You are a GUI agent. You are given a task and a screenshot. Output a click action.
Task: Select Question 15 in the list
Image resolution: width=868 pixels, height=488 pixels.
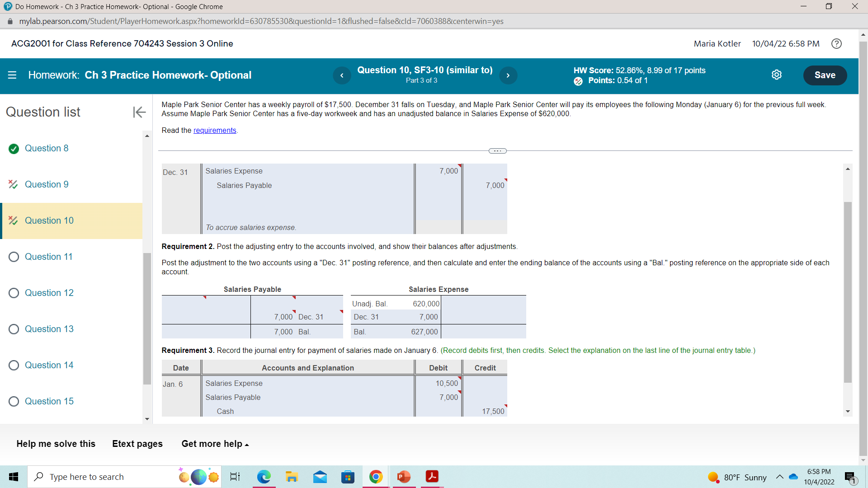tap(49, 401)
